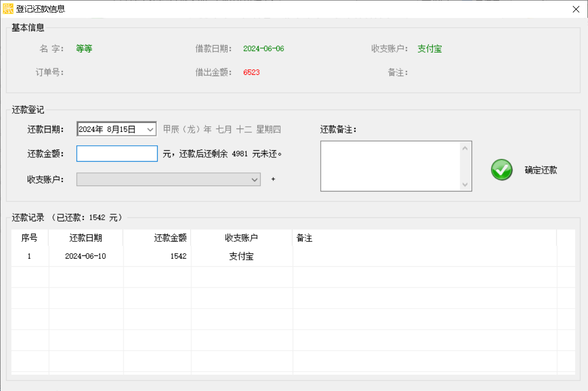Open the repayment date dropdown arrow

[x=150, y=130]
